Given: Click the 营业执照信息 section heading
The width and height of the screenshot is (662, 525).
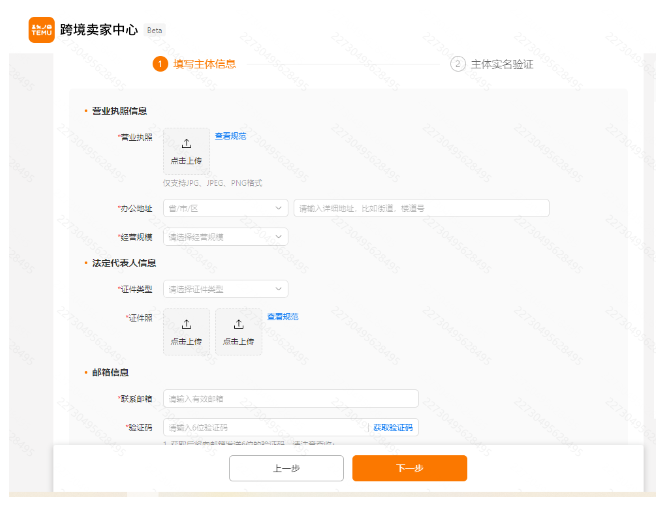Looking at the screenshot, I should [119, 111].
